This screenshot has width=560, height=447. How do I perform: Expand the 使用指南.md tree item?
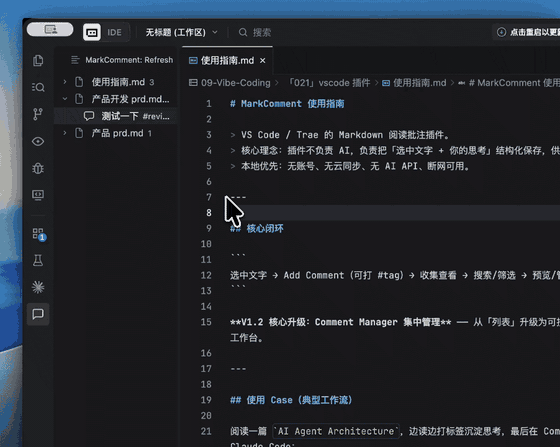[x=65, y=82]
